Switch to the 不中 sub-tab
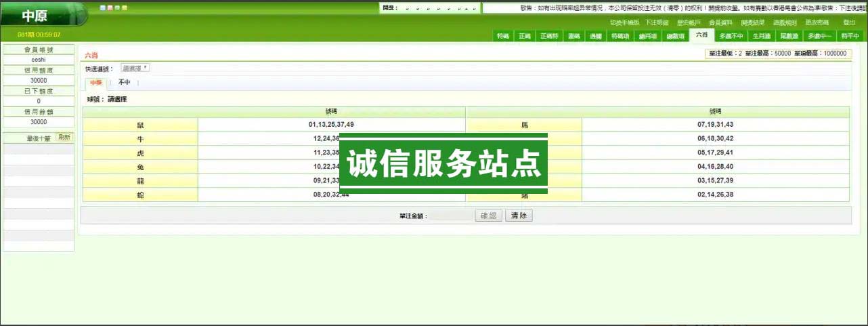The image size is (868, 326). pos(124,83)
